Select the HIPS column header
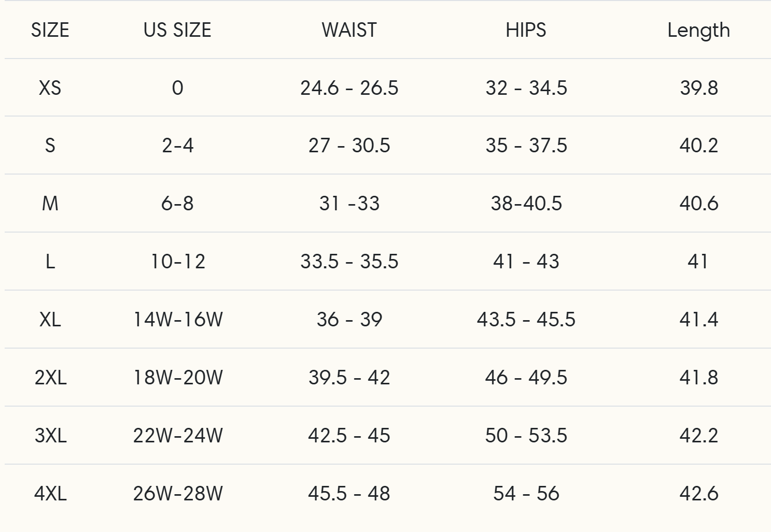Screen dimensions: 771x532 click(x=526, y=30)
